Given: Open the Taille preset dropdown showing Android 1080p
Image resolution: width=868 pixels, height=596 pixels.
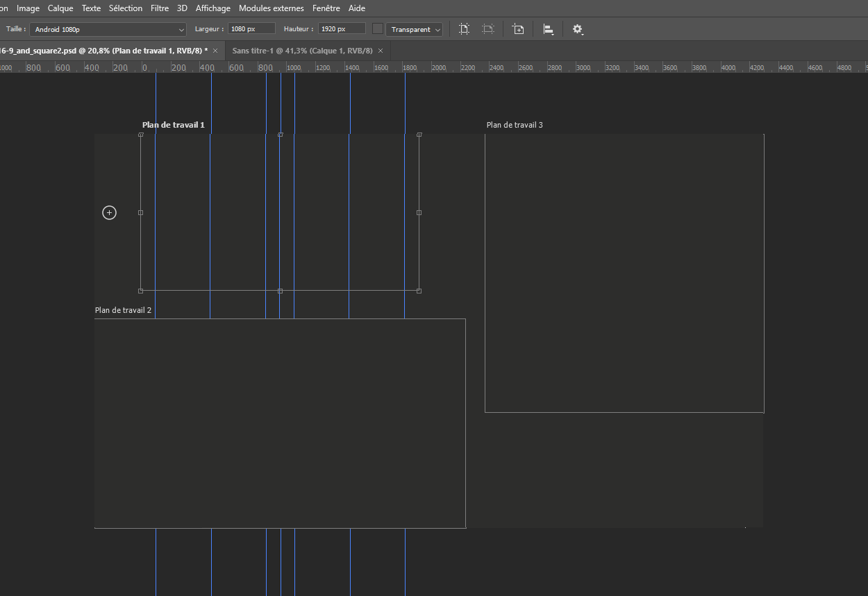Looking at the screenshot, I should (108, 29).
